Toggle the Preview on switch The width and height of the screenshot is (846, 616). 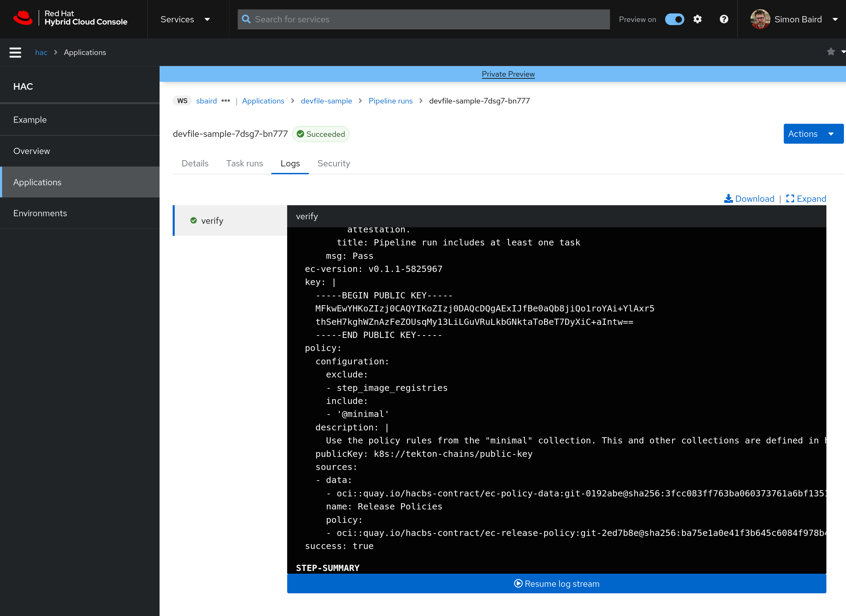[674, 19]
